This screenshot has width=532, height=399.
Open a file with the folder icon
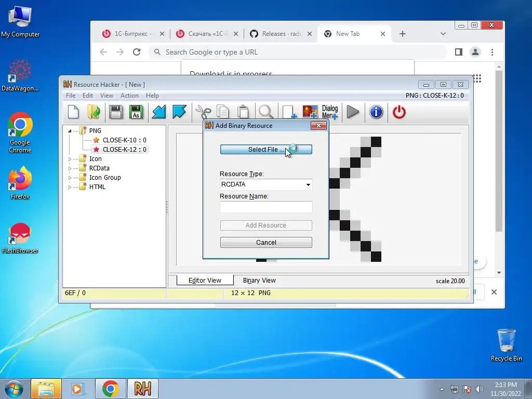coord(94,112)
